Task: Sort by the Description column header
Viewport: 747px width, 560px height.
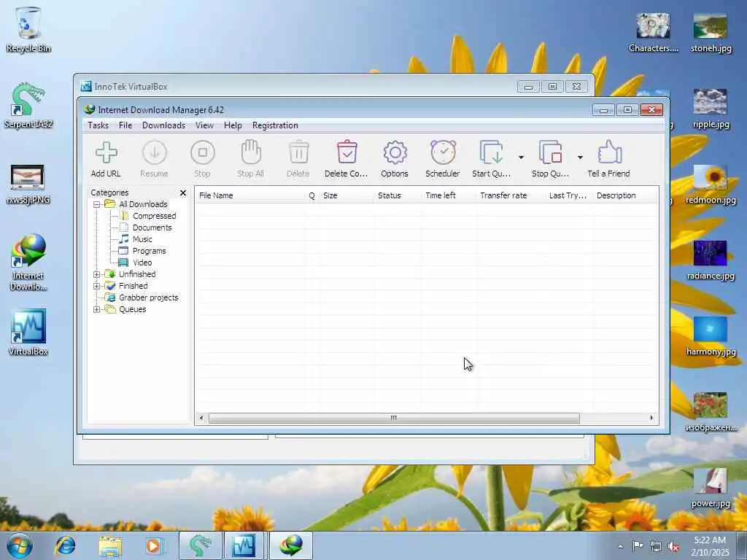Action: click(626, 195)
